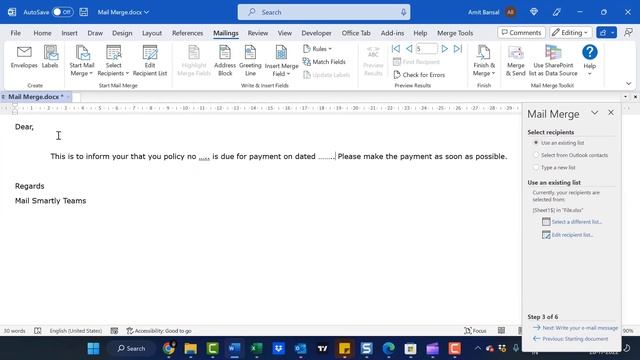The image size is (640, 360).
Task: Open the Developer tab
Action: (x=316, y=33)
